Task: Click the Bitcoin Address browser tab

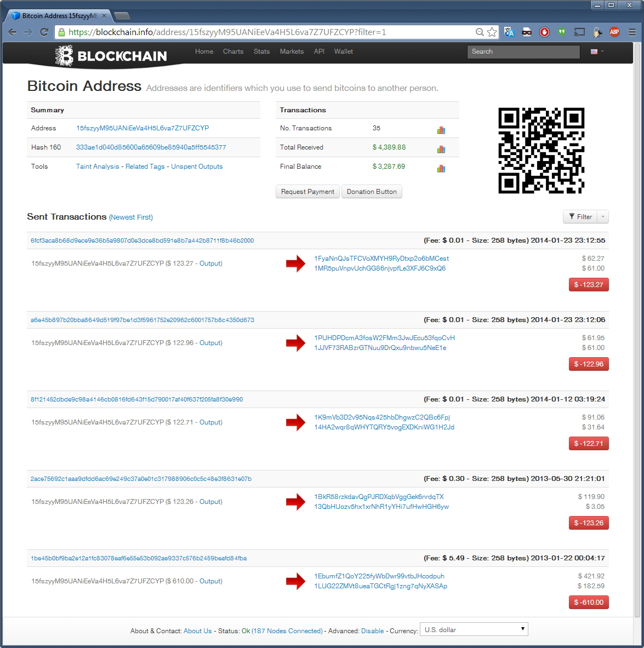Action: click(58, 16)
